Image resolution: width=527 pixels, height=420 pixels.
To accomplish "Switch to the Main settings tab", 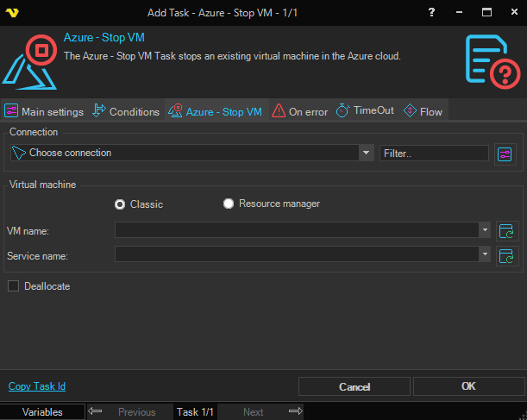I will click(44, 111).
